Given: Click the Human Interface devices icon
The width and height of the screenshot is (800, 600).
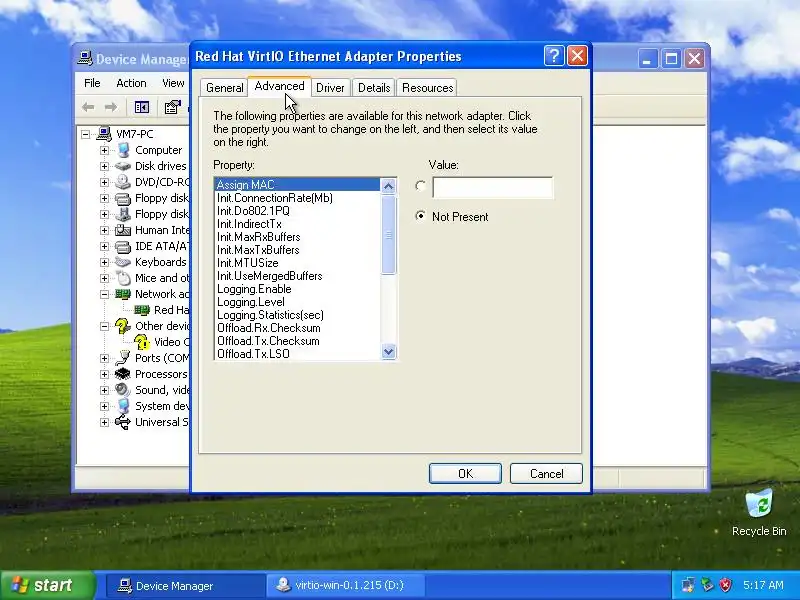Looking at the screenshot, I should pos(123,230).
